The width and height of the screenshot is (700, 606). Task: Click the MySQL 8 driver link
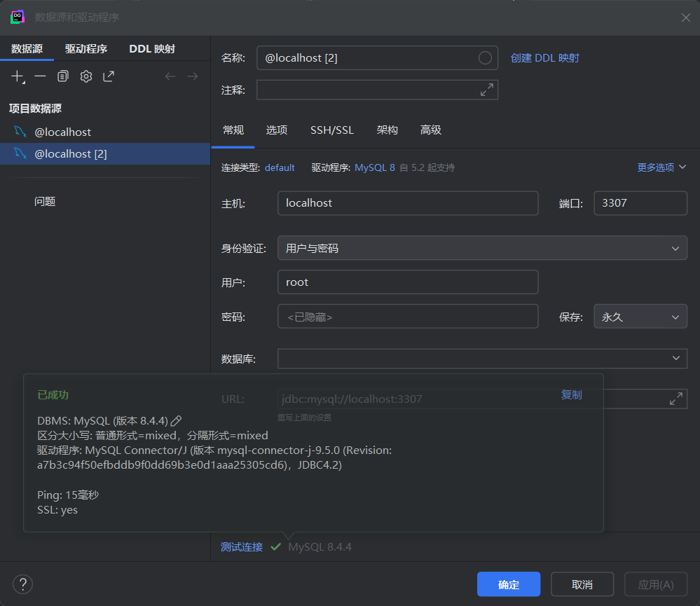[x=375, y=167]
